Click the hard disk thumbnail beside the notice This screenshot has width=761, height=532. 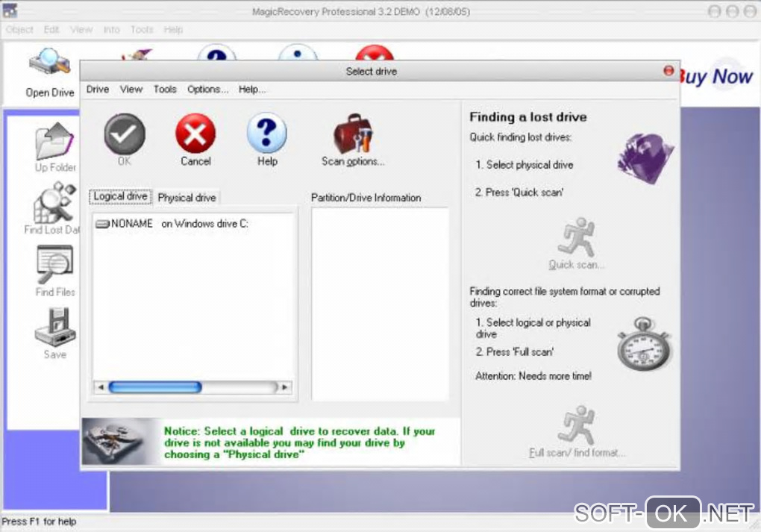tap(120, 442)
